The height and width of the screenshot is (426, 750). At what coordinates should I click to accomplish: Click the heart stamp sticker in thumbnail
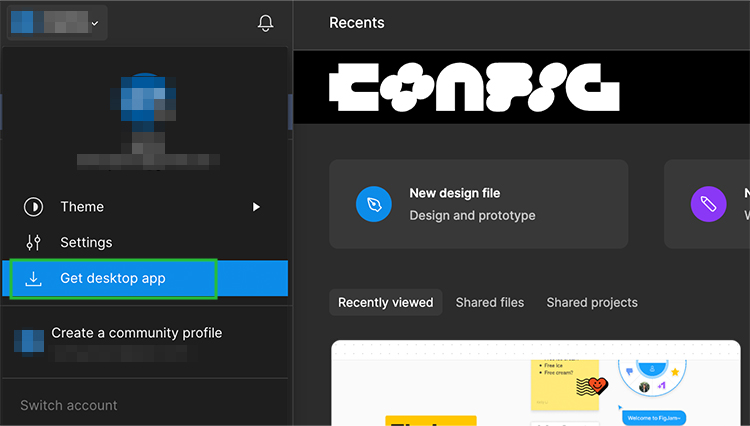(x=592, y=386)
